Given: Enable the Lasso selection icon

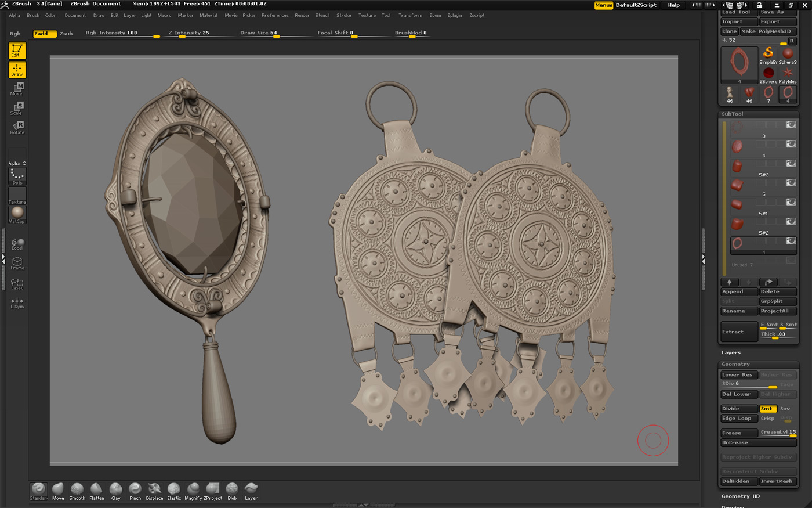Looking at the screenshot, I should [17, 283].
